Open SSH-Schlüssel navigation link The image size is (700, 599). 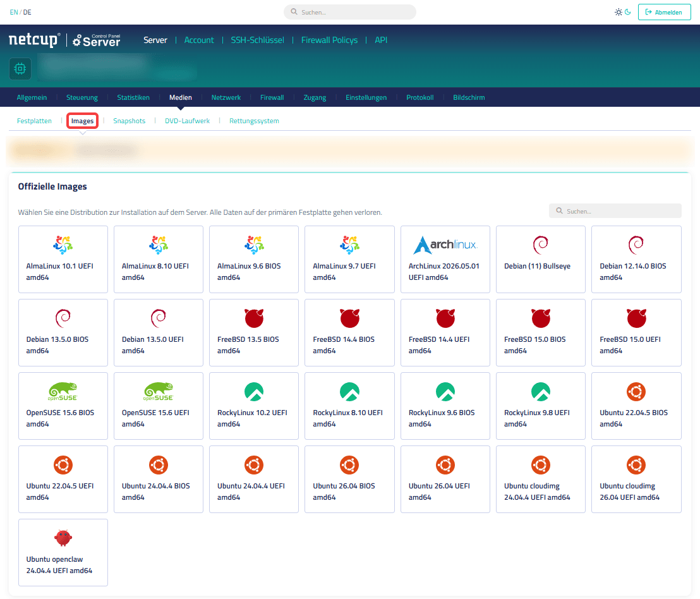coord(257,40)
